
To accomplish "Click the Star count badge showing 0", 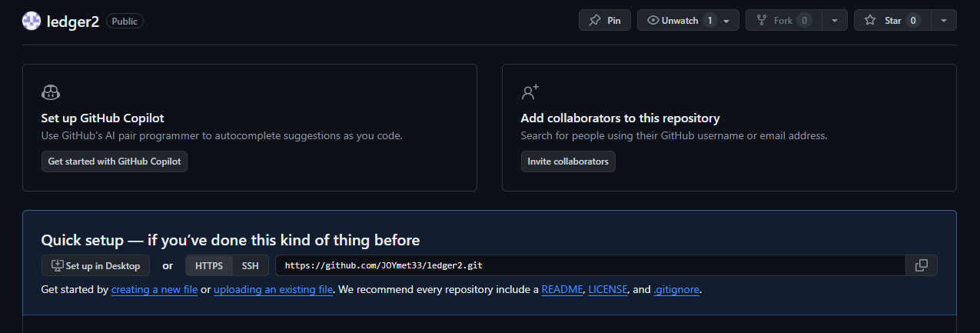I will coord(913,21).
